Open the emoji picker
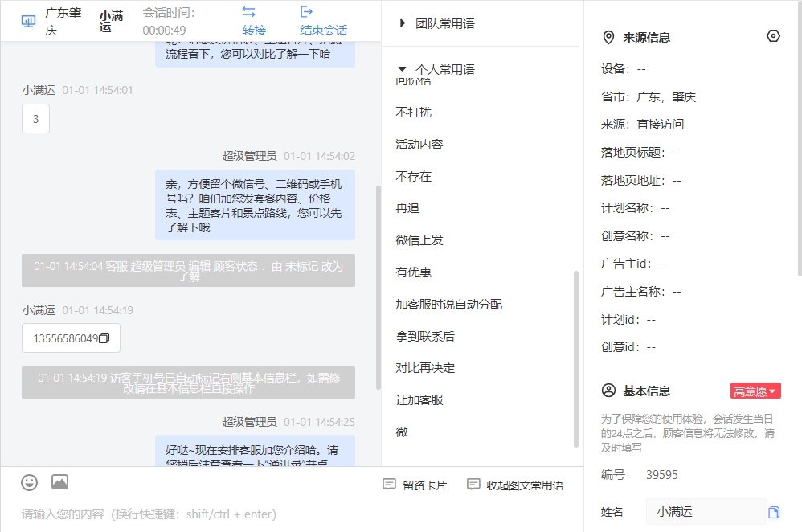 [x=29, y=482]
